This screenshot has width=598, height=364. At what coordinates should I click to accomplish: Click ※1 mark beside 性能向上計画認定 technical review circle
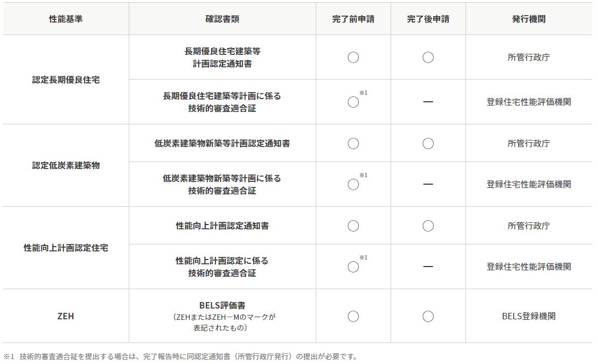[363, 258]
